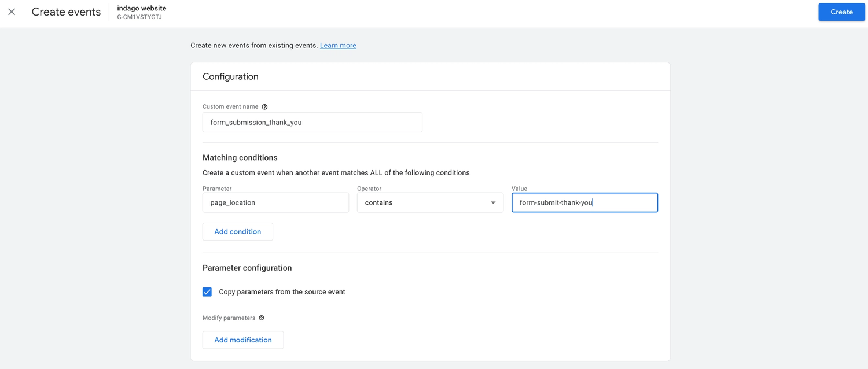This screenshot has width=868, height=369.
Task: Click the Parameter configuration heading
Action: 247,268
